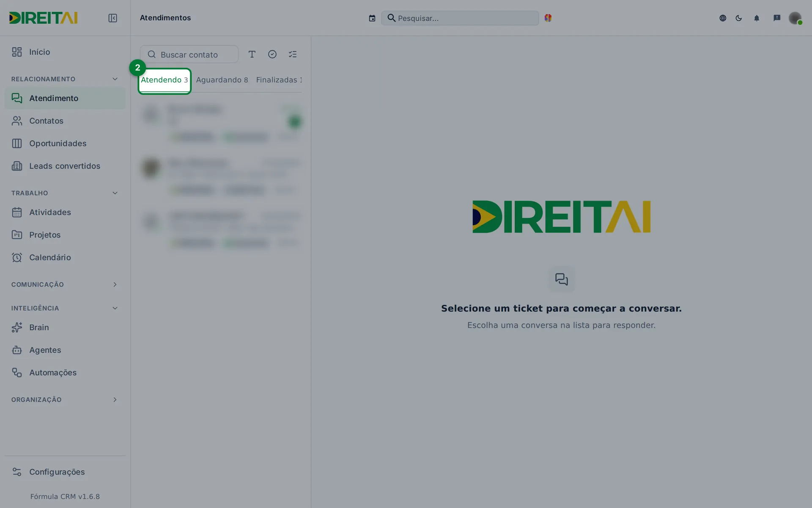Expand the COMUNICAÇÃO section
This screenshot has width=812, height=508.
[x=65, y=284]
